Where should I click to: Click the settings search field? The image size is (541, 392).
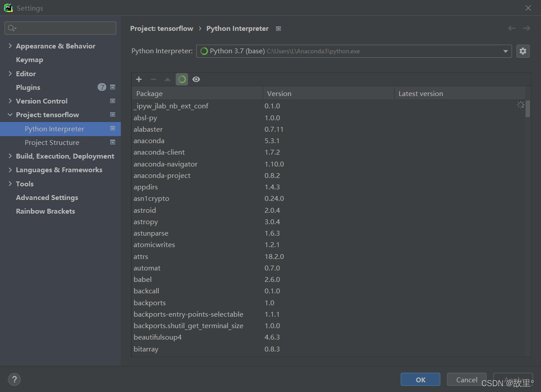click(60, 28)
